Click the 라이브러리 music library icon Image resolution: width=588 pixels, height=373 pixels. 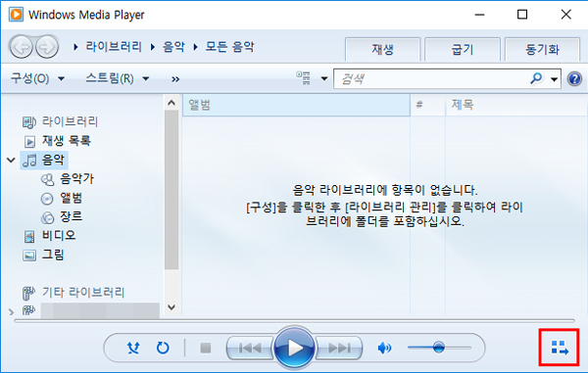click(29, 122)
